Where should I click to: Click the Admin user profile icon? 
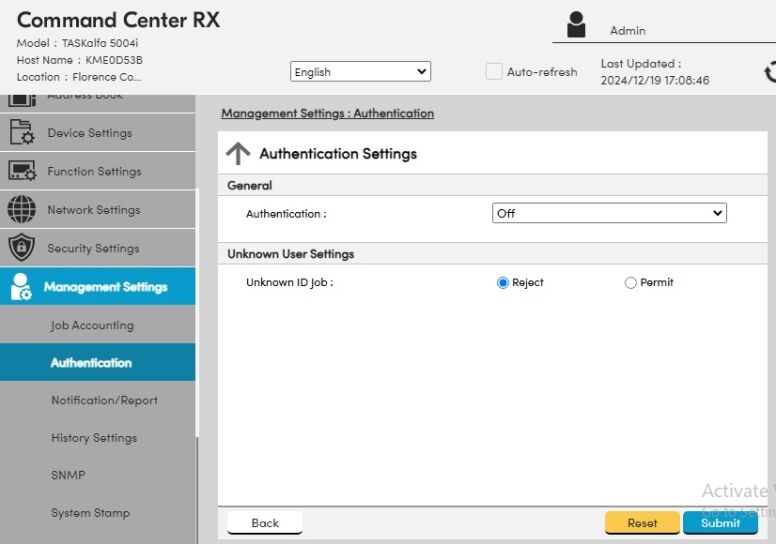coord(576,26)
